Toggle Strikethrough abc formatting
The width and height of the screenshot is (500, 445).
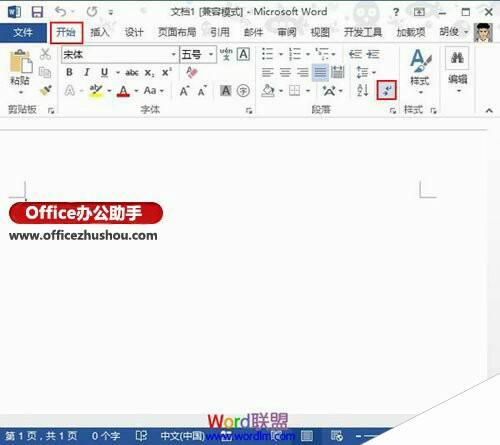[132, 72]
